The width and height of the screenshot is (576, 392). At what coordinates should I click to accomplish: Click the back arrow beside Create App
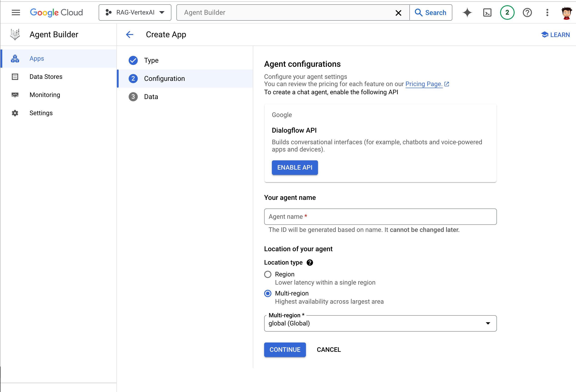(130, 35)
